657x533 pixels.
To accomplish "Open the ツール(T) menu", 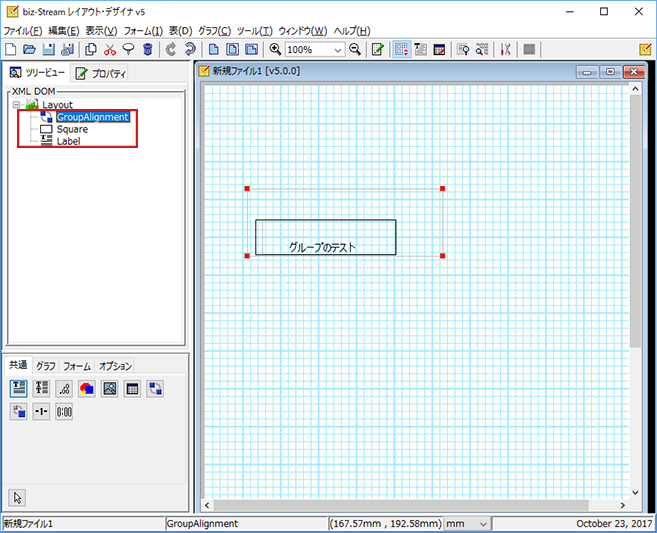I will pos(254,31).
